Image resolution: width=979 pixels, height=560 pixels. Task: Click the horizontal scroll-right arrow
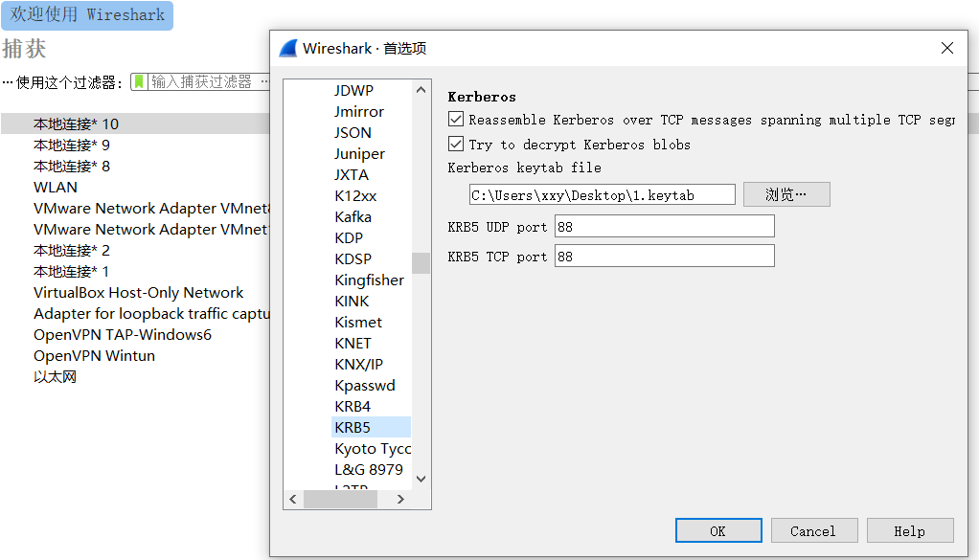coord(400,499)
